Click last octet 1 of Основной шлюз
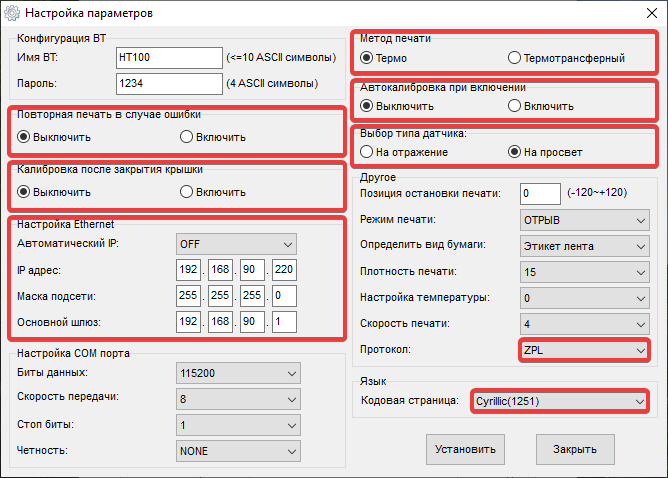The image size is (668, 478). pos(284,322)
